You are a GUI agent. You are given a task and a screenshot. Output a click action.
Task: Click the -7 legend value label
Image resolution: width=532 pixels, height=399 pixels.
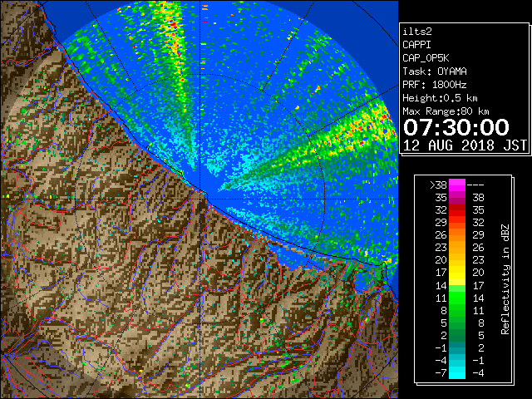(x=441, y=373)
